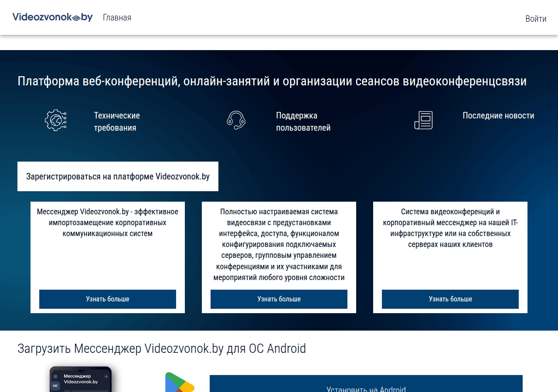Click the Полностью настраиваемая система видеосвязи text
The height and width of the screenshot is (392, 558).
[279, 244]
